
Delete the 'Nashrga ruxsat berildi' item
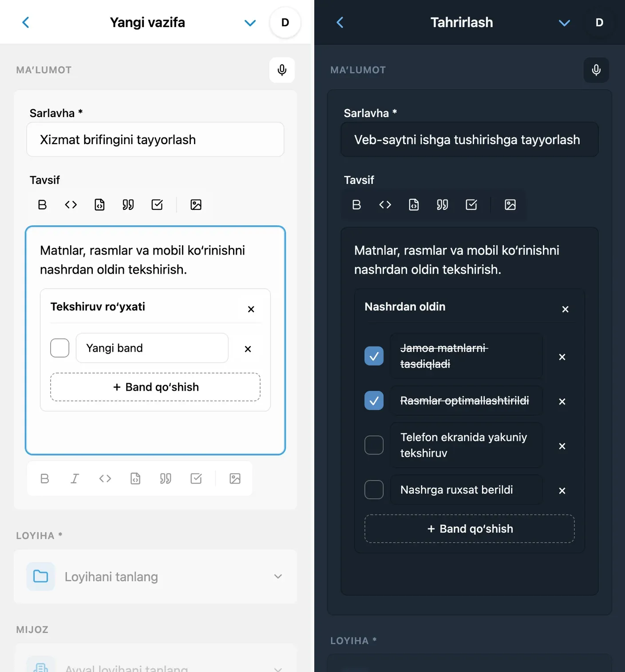(x=562, y=491)
